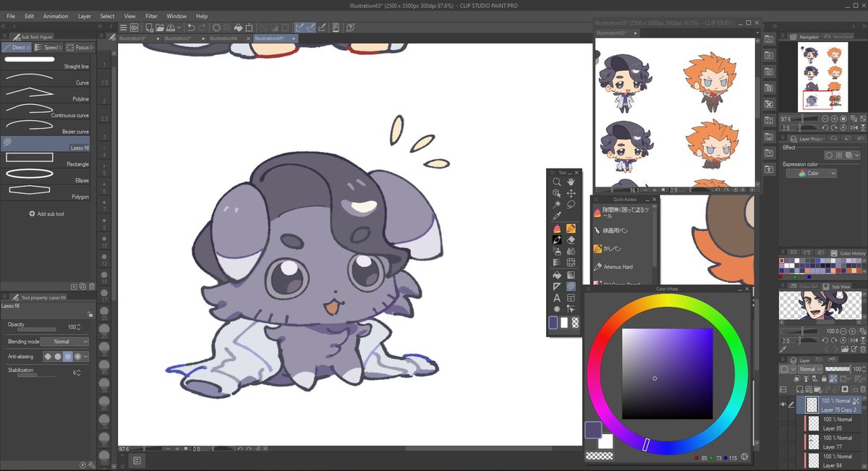Toggle Snap to Ruler in command bar
Viewport: 868px width, 471px height.
(299, 27)
